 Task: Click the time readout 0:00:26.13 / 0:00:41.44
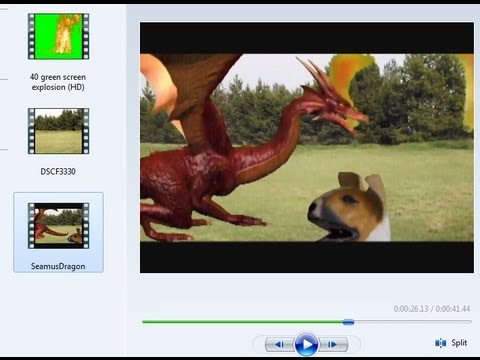432,309
